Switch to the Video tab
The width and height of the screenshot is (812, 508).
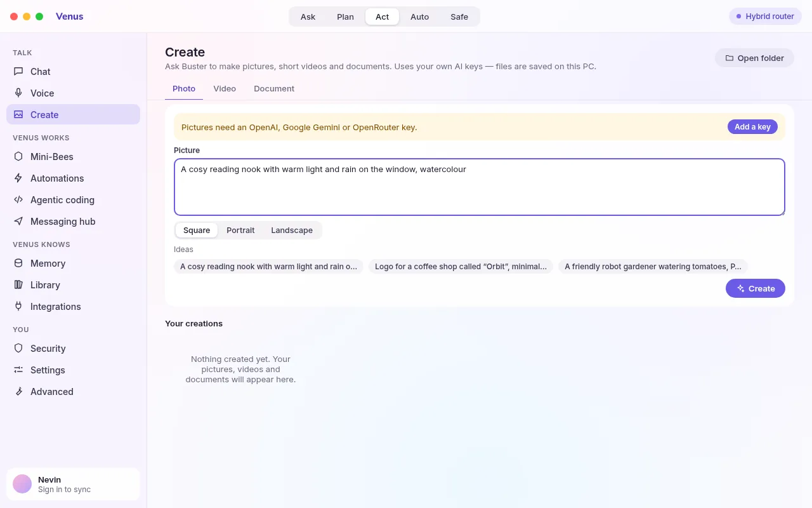tap(225, 89)
